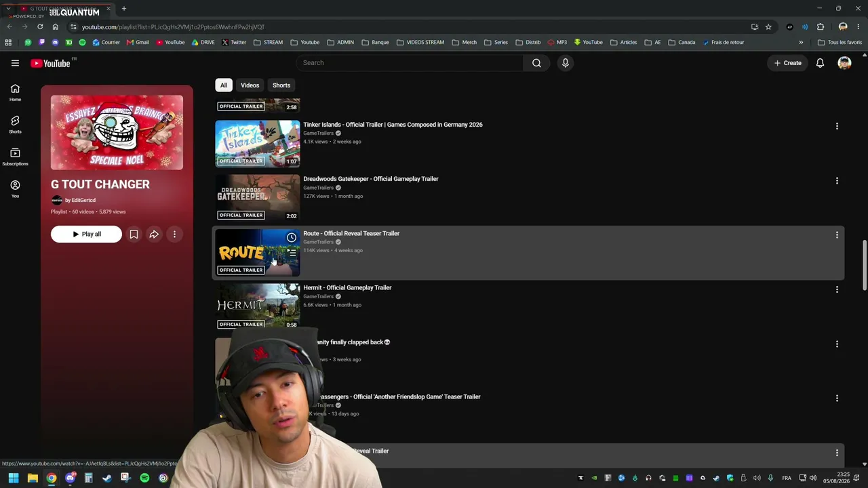
Task: Open the Chrome three-dot menu
Action: point(858,27)
